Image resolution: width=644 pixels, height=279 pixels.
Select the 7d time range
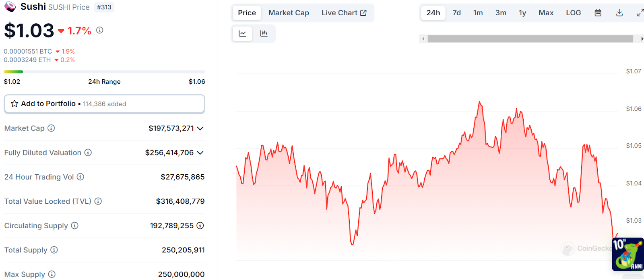pyautogui.click(x=456, y=13)
